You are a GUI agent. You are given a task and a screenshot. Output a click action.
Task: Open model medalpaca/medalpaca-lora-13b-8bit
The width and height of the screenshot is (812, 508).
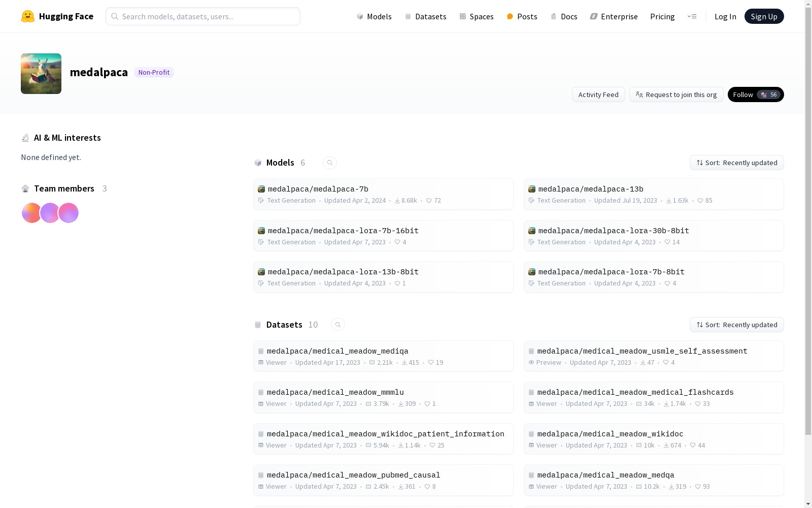pyautogui.click(x=383, y=277)
